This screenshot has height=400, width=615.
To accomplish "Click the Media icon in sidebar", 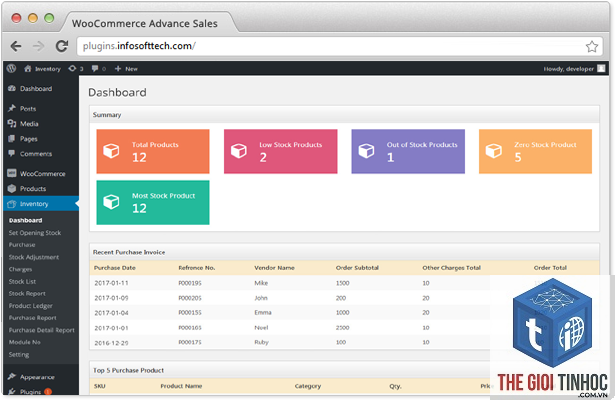I will pos(12,124).
